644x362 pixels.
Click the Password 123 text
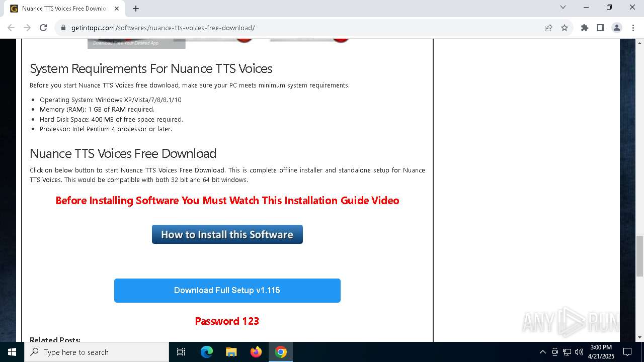pyautogui.click(x=227, y=321)
